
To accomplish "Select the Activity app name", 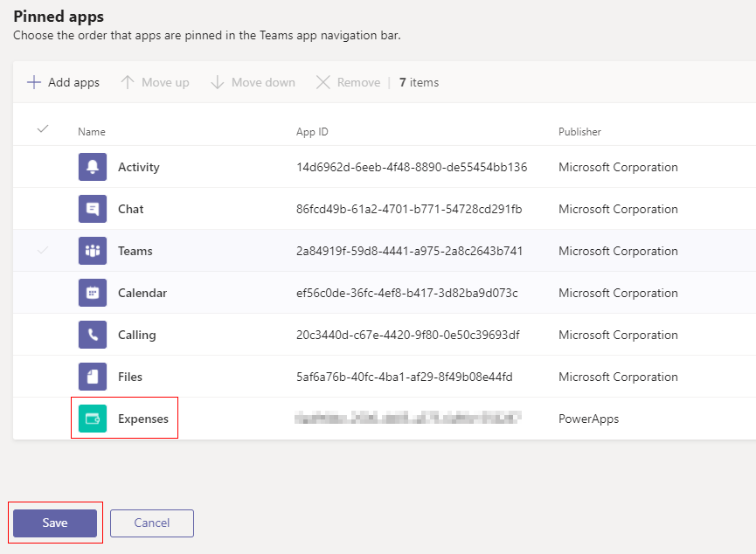I will click(x=139, y=167).
